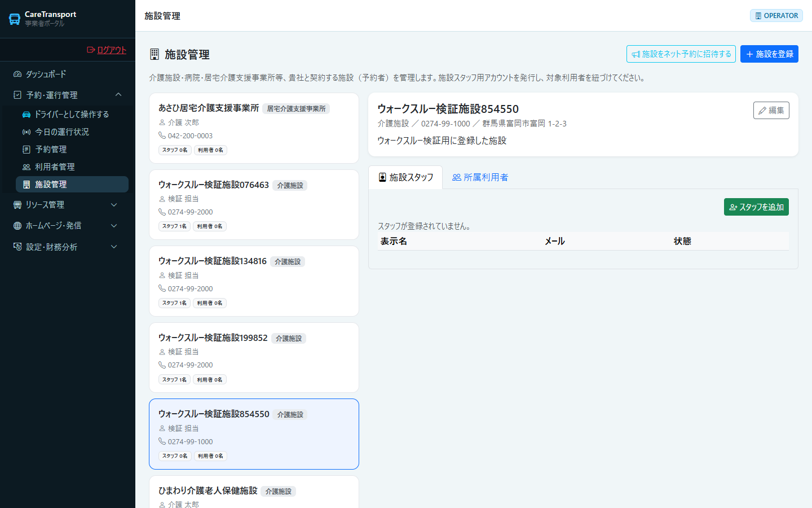Click the gear-document icon beside 設定・財務分析
The width and height of the screenshot is (812, 508).
pyautogui.click(x=17, y=247)
